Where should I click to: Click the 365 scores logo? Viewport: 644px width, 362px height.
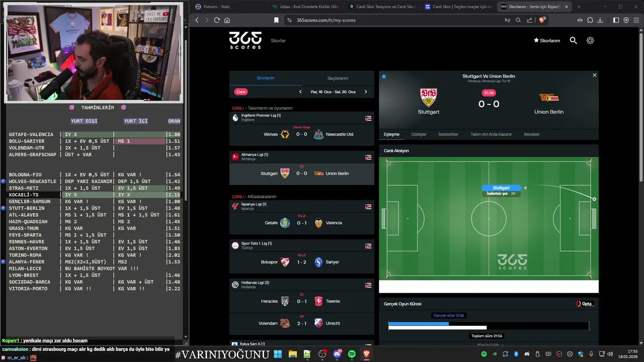tap(246, 40)
